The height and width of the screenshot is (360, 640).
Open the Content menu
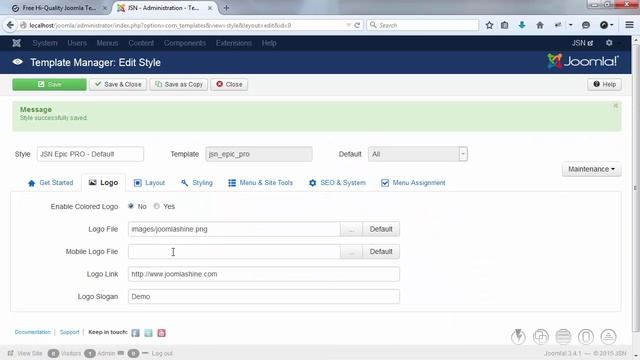tap(141, 43)
